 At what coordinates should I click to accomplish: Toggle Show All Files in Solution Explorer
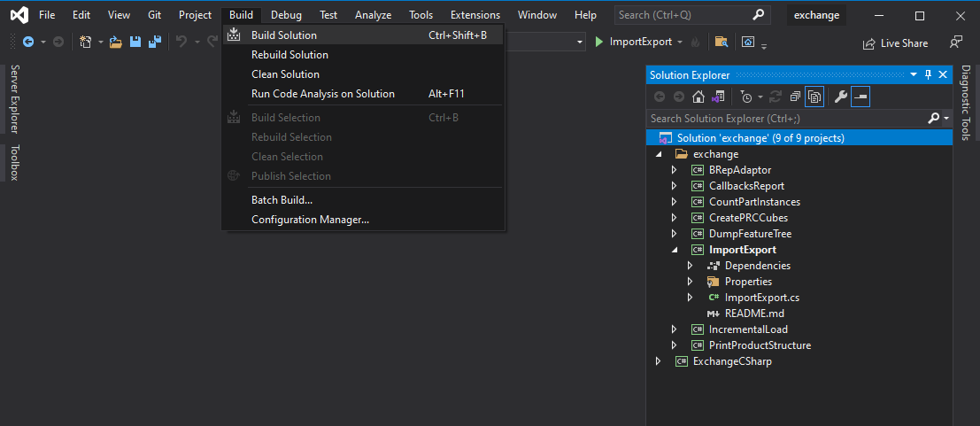point(814,97)
